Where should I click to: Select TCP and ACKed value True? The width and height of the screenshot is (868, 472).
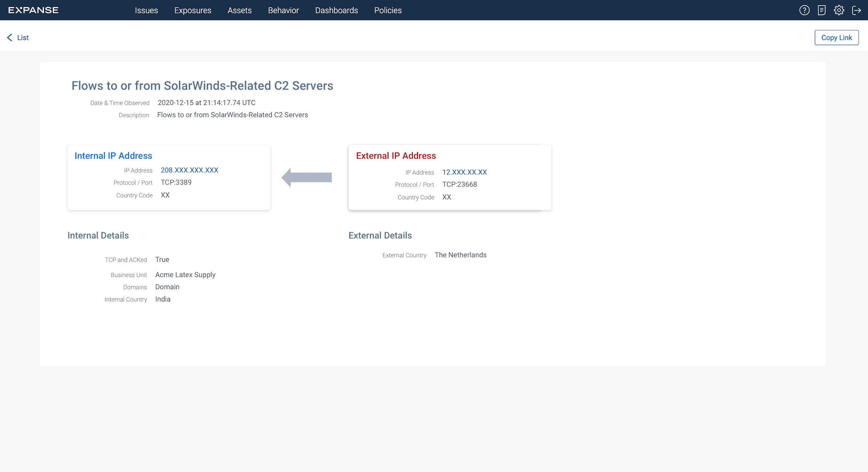coord(162,259)
